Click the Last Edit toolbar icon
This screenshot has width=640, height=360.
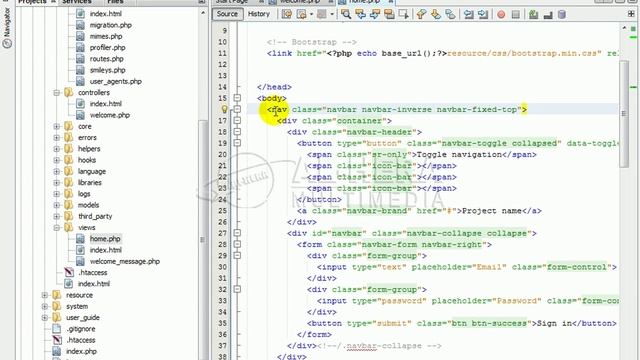click(287, 14)
